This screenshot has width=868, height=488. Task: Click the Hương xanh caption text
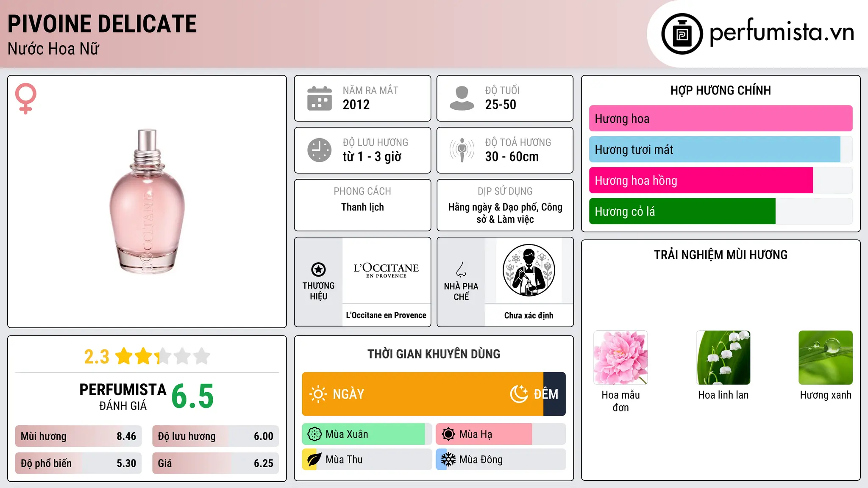826,395
